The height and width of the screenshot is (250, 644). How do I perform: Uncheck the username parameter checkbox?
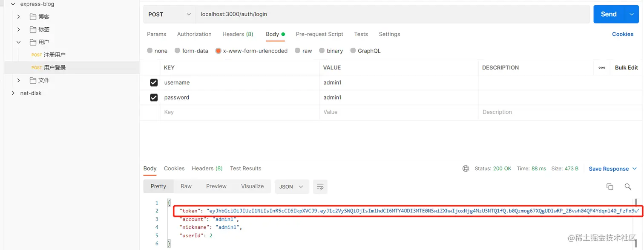pyautogui.click(x=154, y=83)
